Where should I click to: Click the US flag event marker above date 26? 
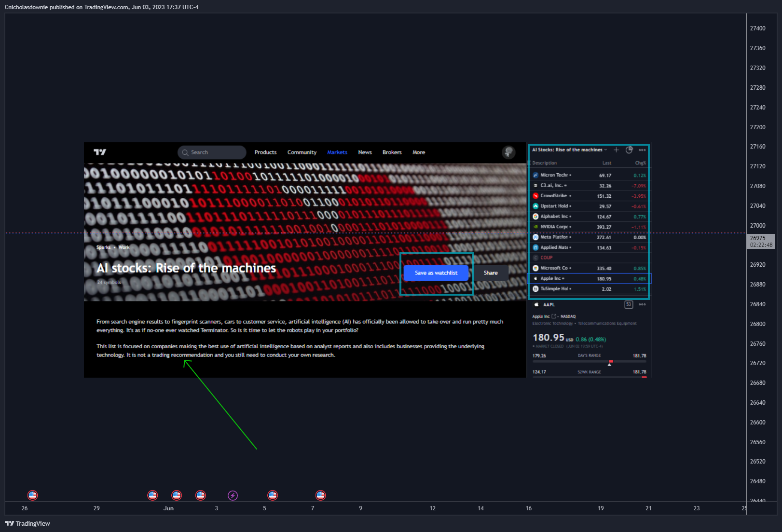point(32,495)
